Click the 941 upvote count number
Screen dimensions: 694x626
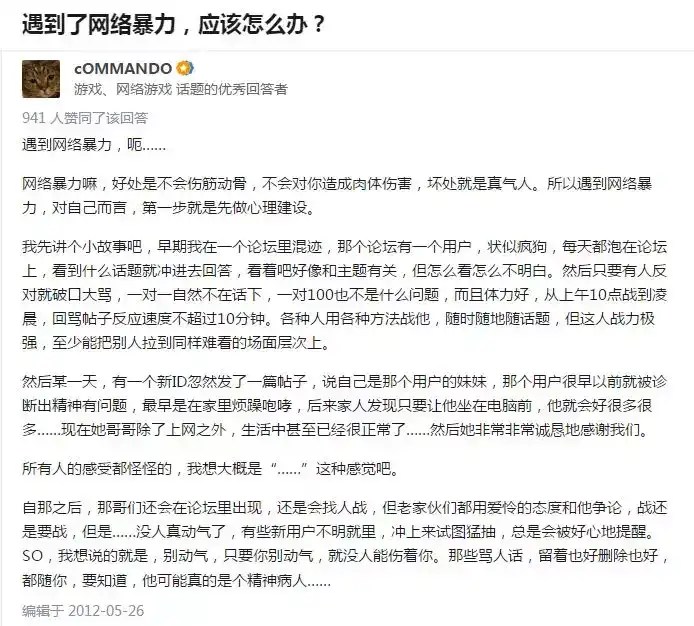click(x=34, y=118)
